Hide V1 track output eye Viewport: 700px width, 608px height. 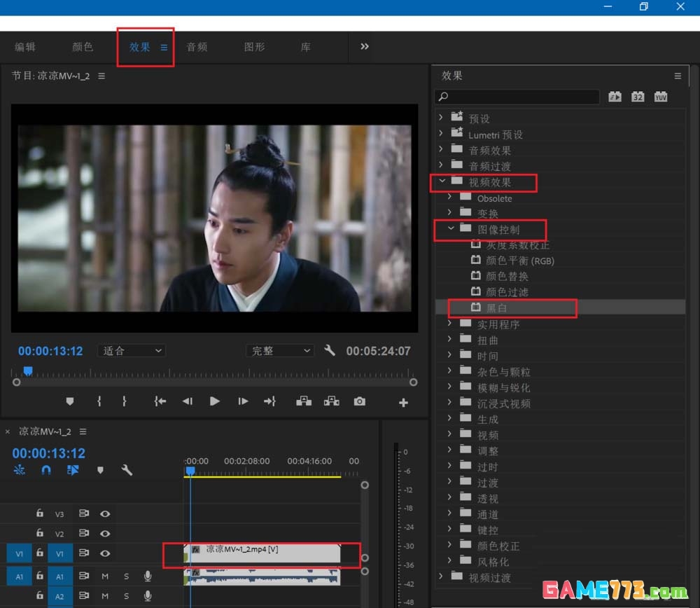tap(105, 553)
